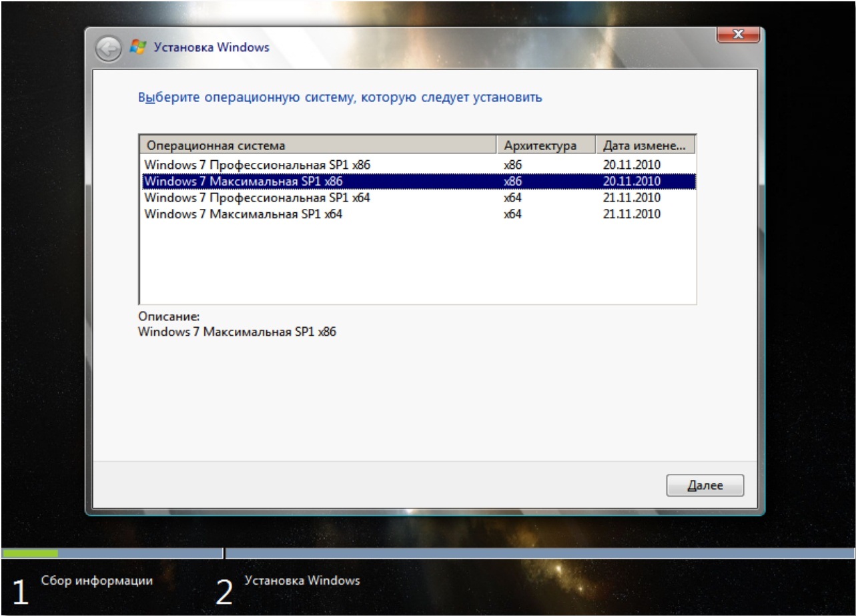Select Windows 7 Профессиональная SP1 x64
This screenshot has height=616, width=856.
(x=418, y=198)
